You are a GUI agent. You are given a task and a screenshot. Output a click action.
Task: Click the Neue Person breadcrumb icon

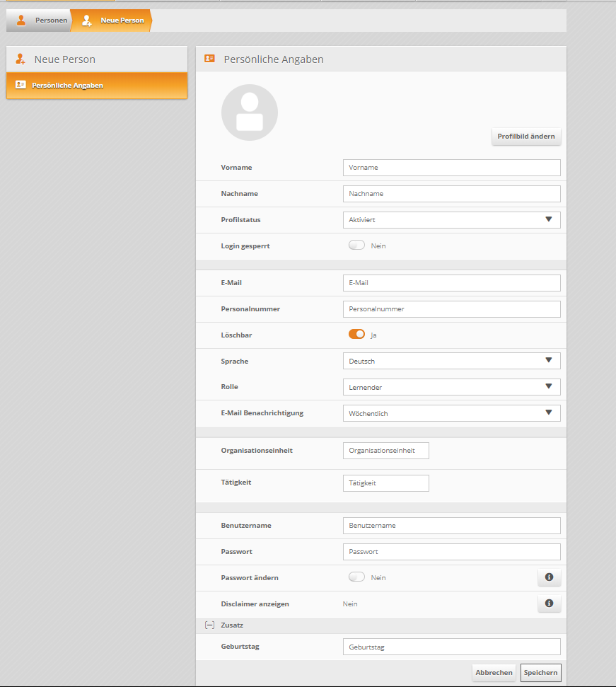click(87, 21)
